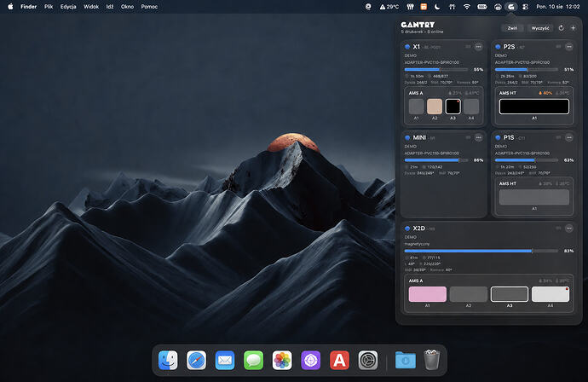Select gray A1 slot in P1S AMS HT
The height and width of the screenshot is (382, 588).
point(534,197)
